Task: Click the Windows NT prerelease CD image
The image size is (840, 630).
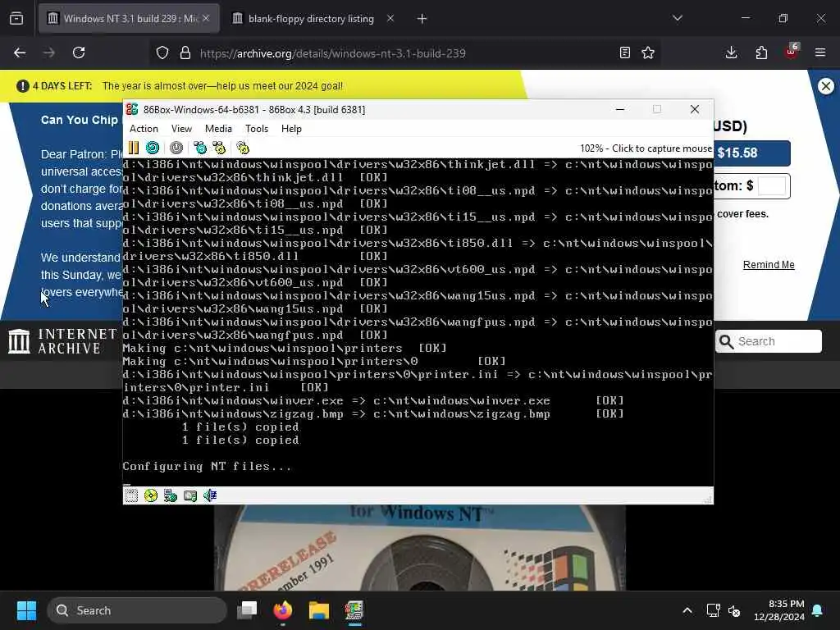Action: [419, 547]
